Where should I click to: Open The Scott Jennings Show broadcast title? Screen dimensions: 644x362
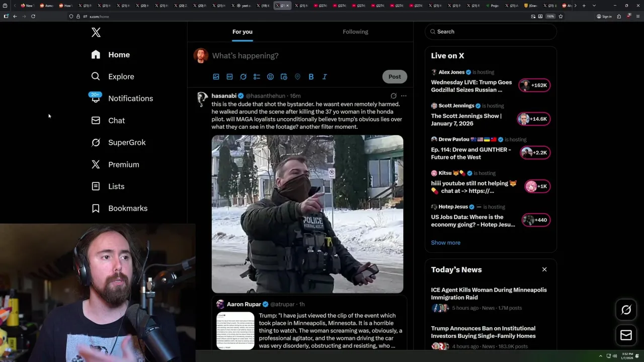[466, 120]
